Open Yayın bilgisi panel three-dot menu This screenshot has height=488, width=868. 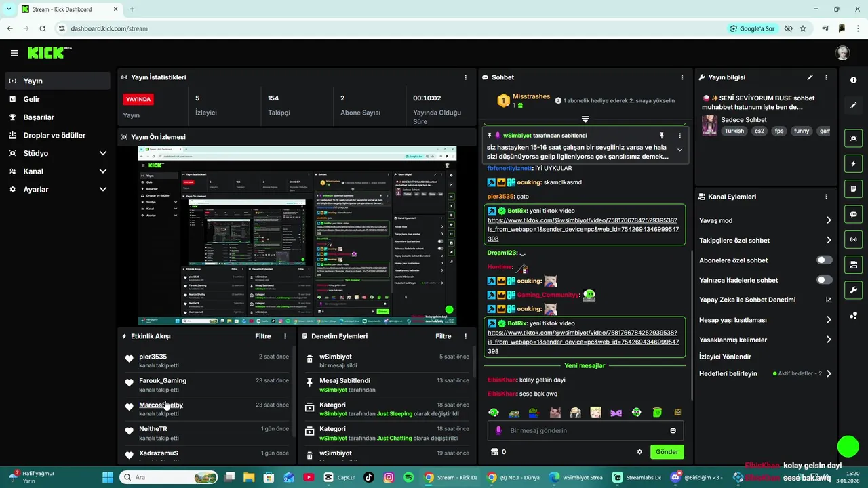click(826, 77)
